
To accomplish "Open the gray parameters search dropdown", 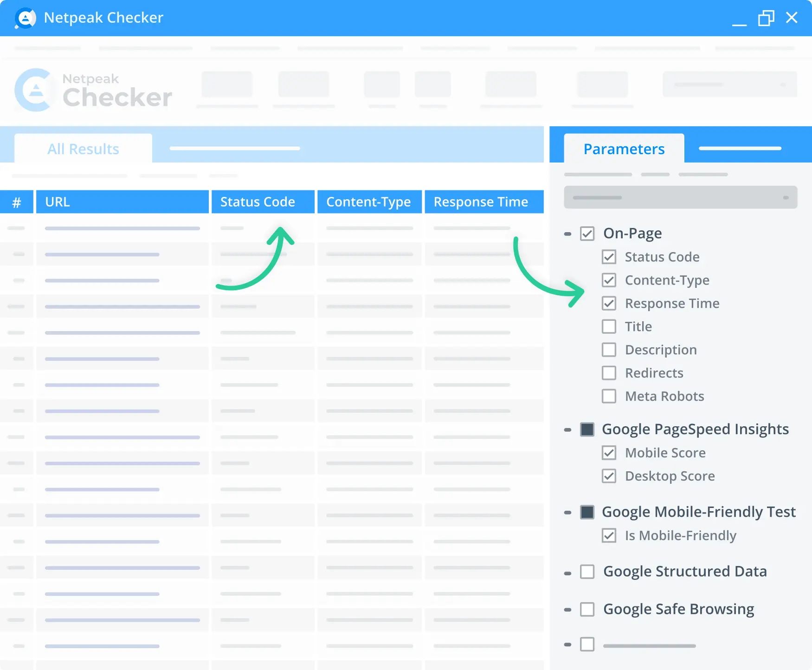I will click(681, 197).
